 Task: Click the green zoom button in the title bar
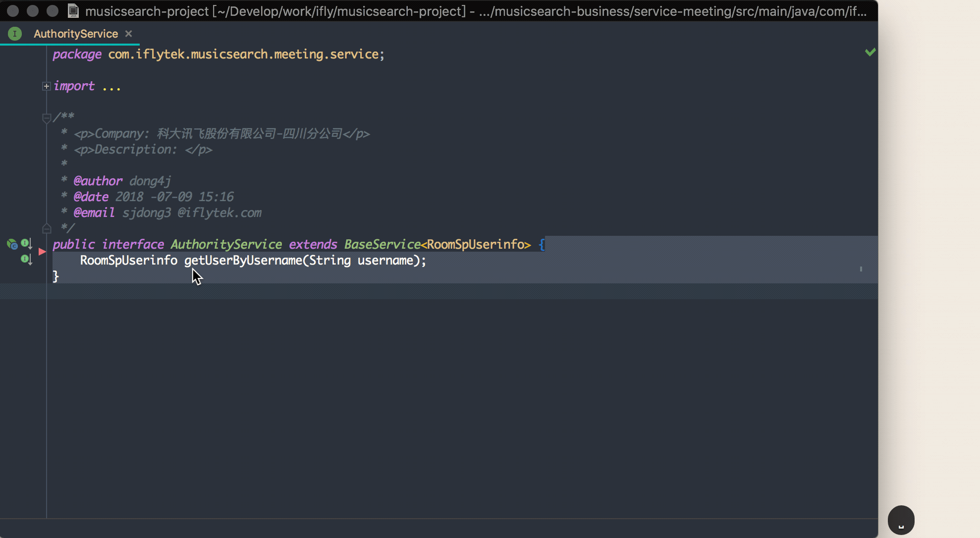tap(53, 10)
